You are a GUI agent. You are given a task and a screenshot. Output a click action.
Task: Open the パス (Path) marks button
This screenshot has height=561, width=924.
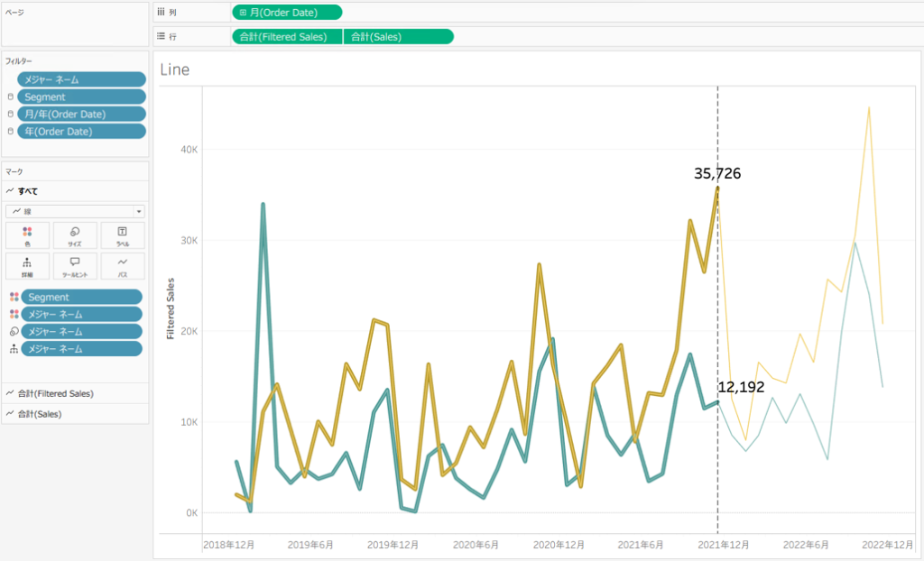click(123, 266)
